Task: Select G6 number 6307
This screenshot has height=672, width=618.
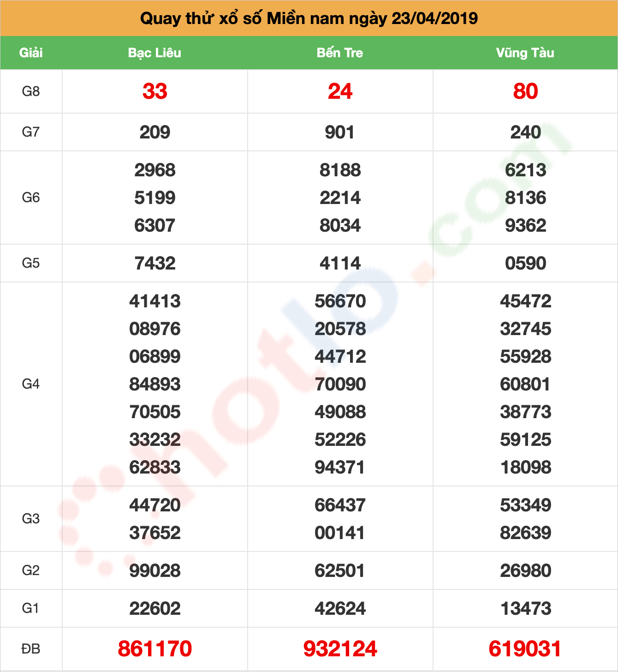Action: [154, 226]
